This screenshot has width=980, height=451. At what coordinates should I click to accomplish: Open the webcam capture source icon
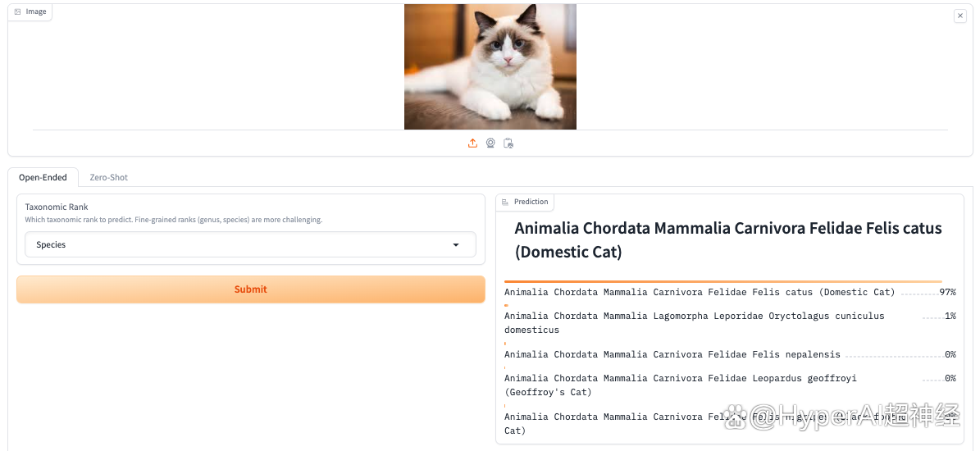click(x=490, y=143)
